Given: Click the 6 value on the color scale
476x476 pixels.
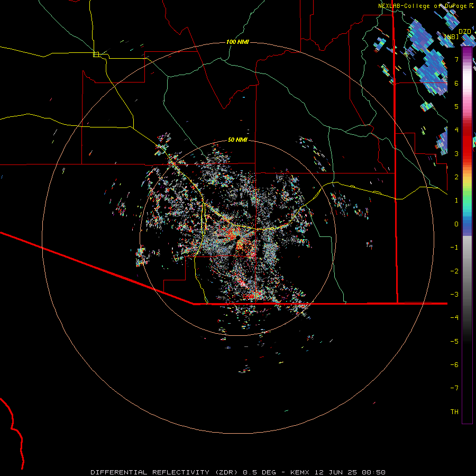Looking at the screenshot, I should click(x=456, y=83).
